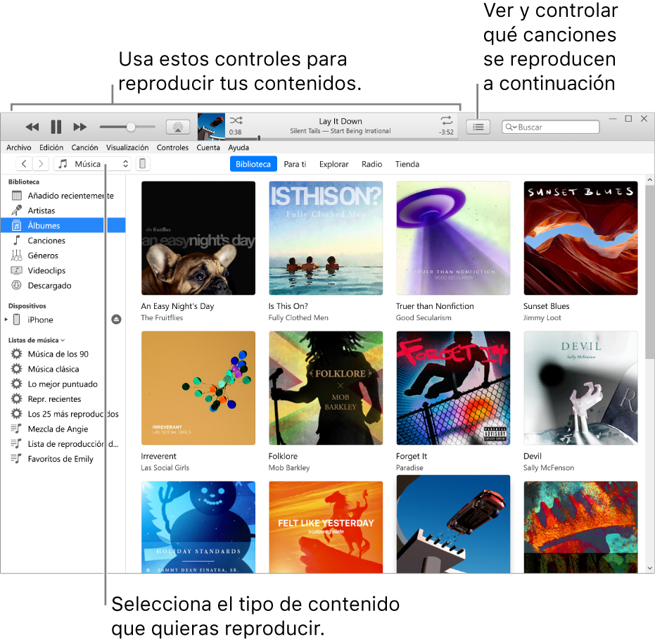Click the forward navigation arrow
The image size is (655, 644).
point(40,163)
